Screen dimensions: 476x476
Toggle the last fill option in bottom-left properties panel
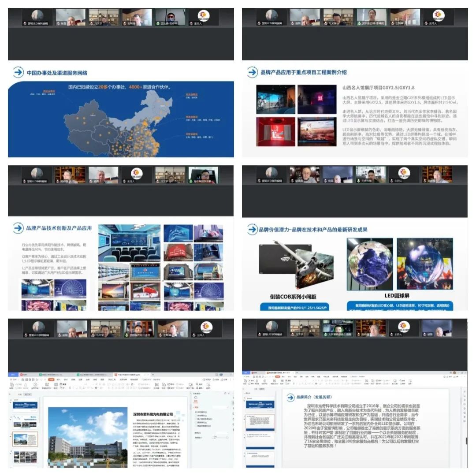click(x=196, y=427)
